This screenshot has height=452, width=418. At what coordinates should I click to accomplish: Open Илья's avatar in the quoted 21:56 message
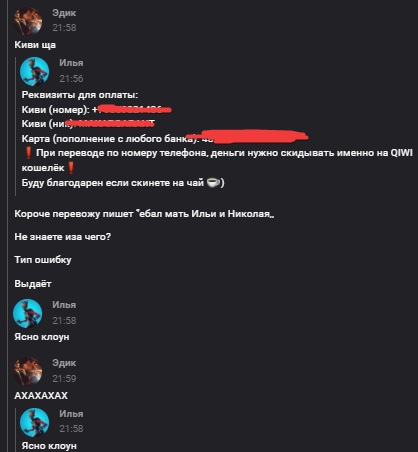pyautogui.click(x=34, y=71)
